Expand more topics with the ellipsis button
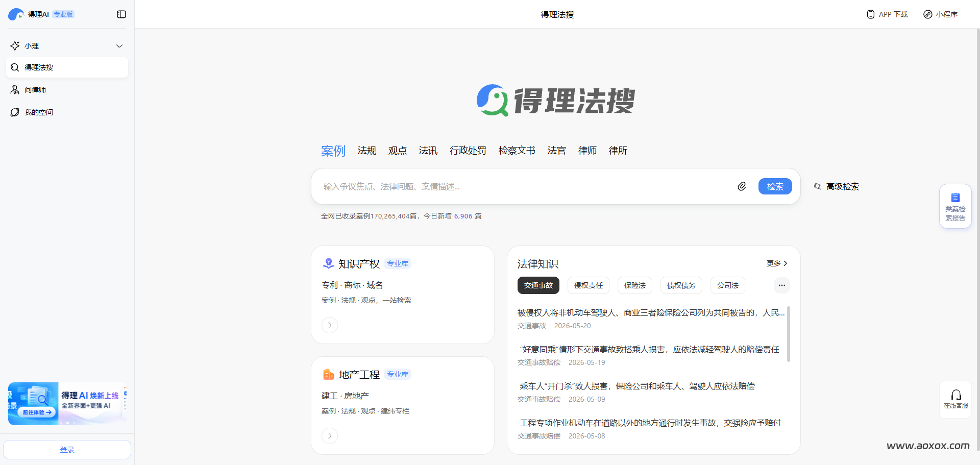The image size is (980, 465). point(782,285)
